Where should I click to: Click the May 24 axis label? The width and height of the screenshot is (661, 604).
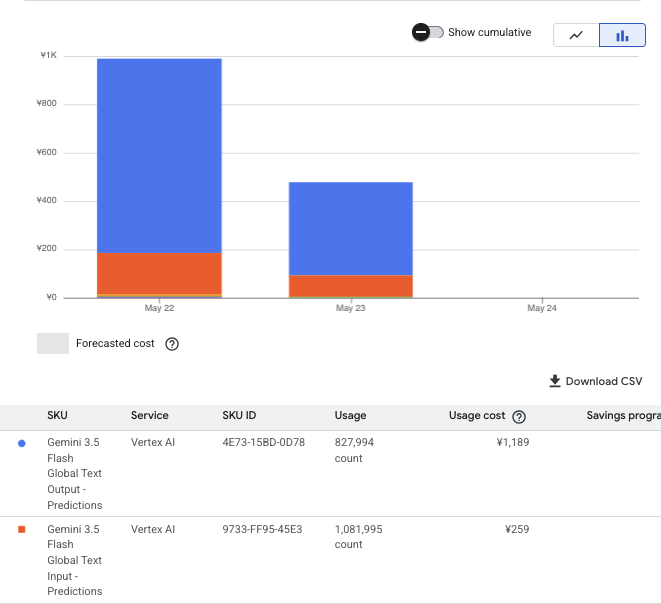pos(542,308)
